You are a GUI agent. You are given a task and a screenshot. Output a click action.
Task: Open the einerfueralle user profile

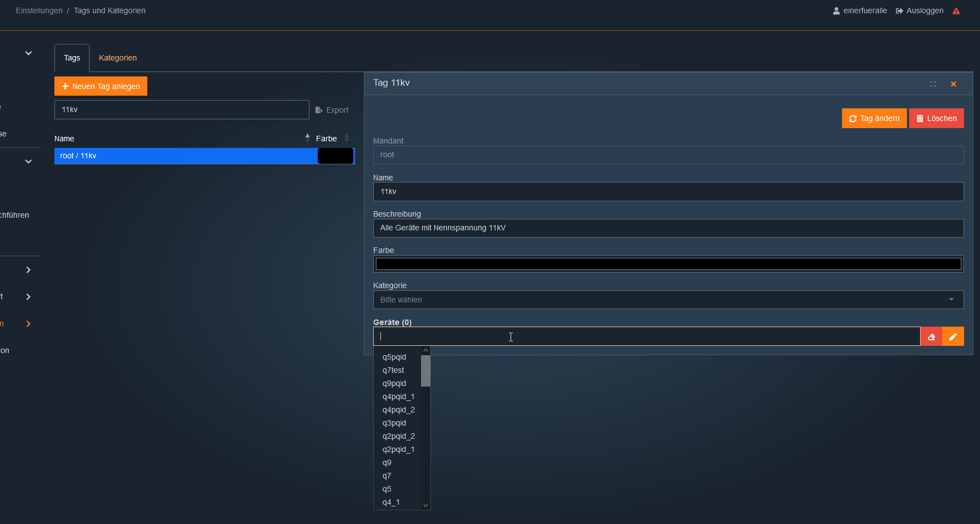860,10
